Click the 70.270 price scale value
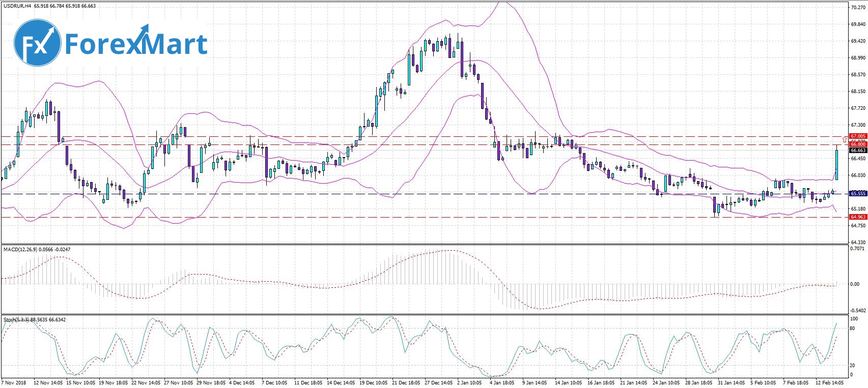The height and width of the screenshot is (388, 868). [858, 8]
